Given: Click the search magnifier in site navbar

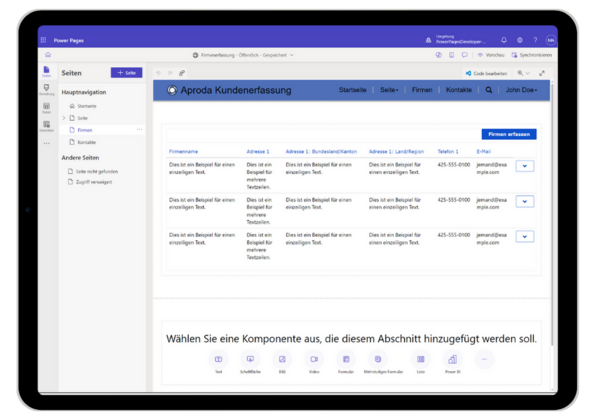Looking at the screenshot, I should point(489,90).
